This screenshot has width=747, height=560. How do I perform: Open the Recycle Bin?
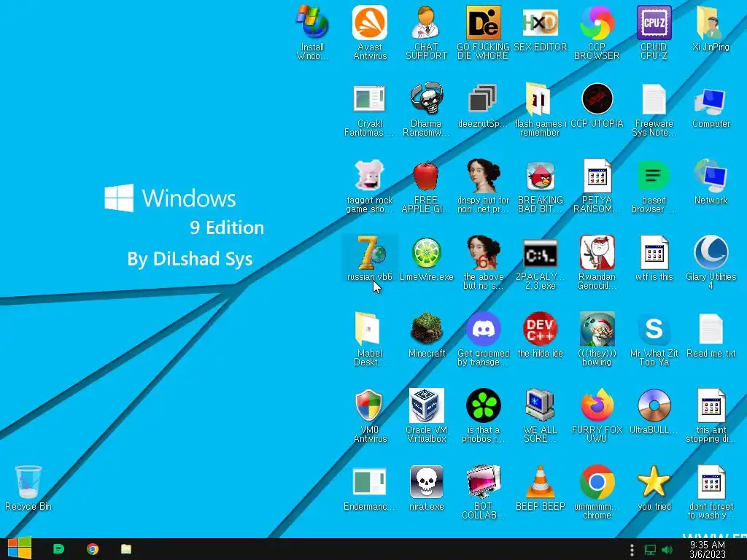[28, 489]
